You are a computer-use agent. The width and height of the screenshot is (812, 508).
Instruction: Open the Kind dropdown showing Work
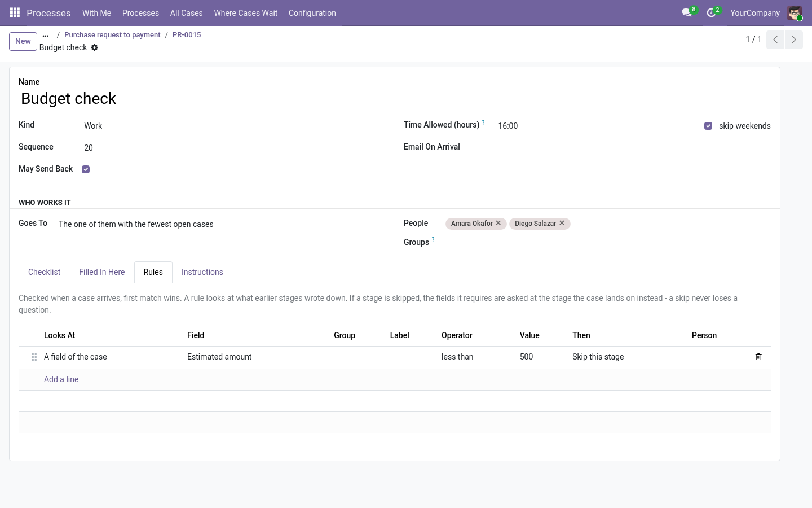tap(235, 126)
